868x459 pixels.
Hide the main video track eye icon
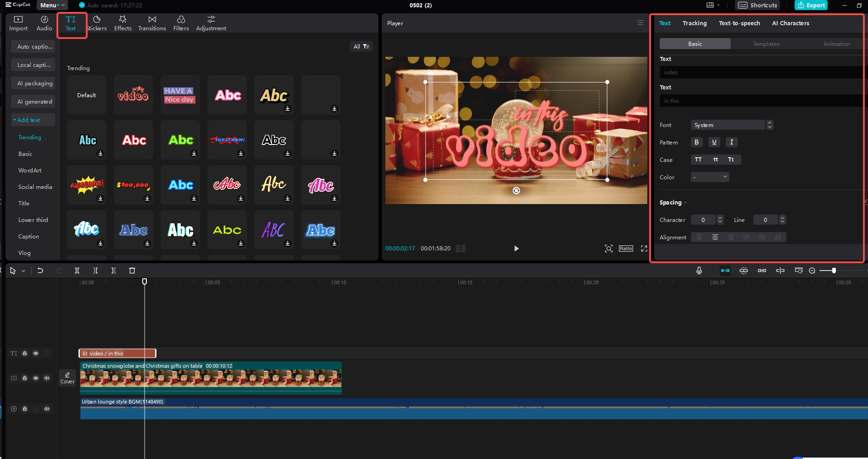36,378
